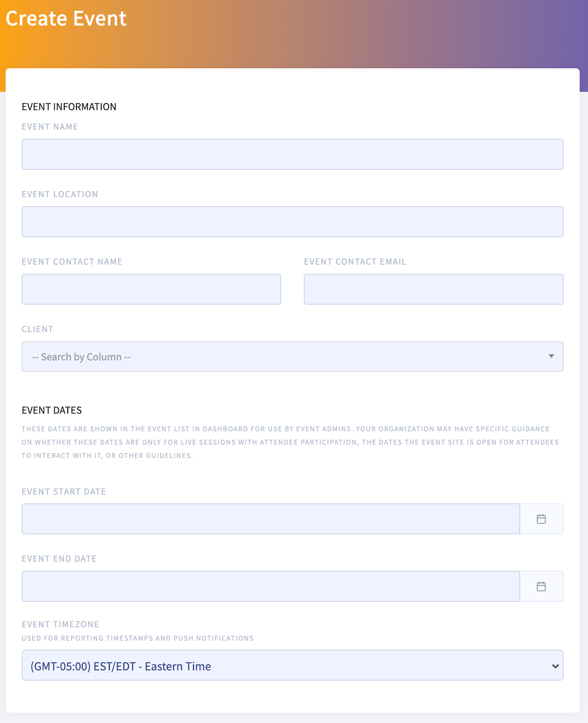This screenshot has width=588, height=723.
Task: Focus the Event Location text field
Action: pos(292,222)
